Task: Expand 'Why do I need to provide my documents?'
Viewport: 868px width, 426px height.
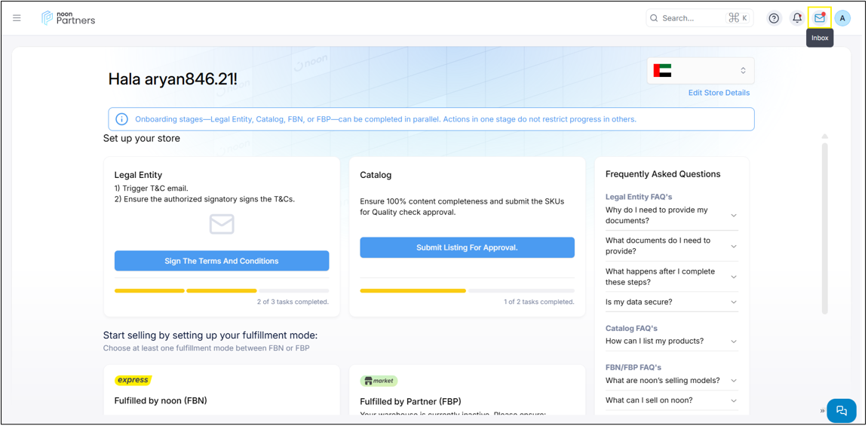Action: click(x=671, y=215)
